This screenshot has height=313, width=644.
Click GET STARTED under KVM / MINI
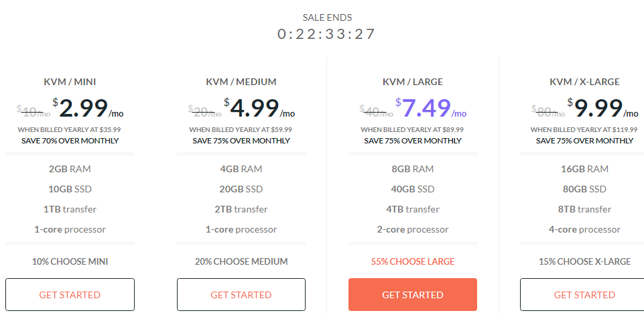70,294
